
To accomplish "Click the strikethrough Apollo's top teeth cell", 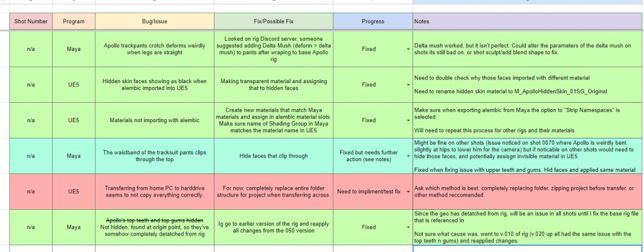I will pos(155,227).
